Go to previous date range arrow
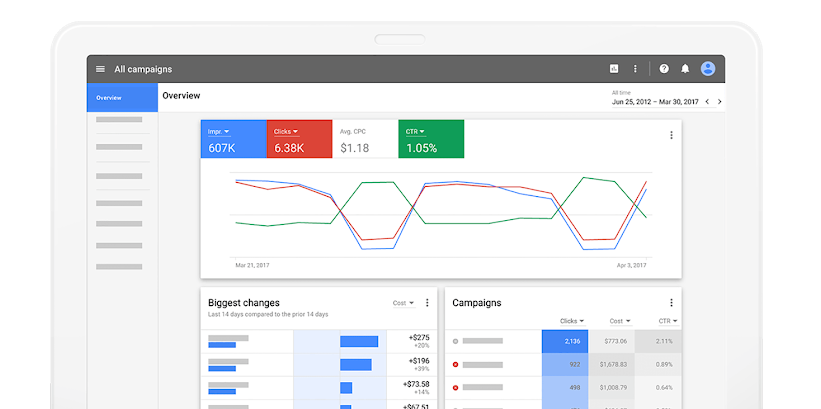Viewport: 821px width, 409px height. (x=707, y=101)
